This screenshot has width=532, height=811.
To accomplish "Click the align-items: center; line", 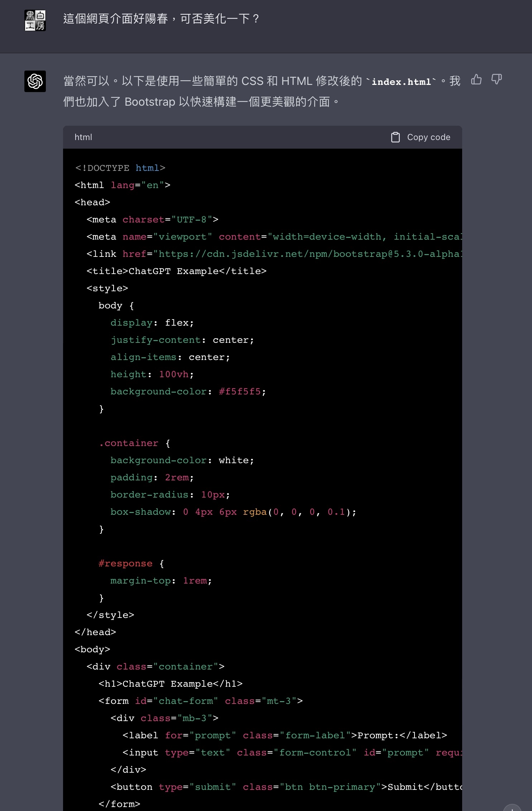I will pyautogui.click(x=170, y=357).
